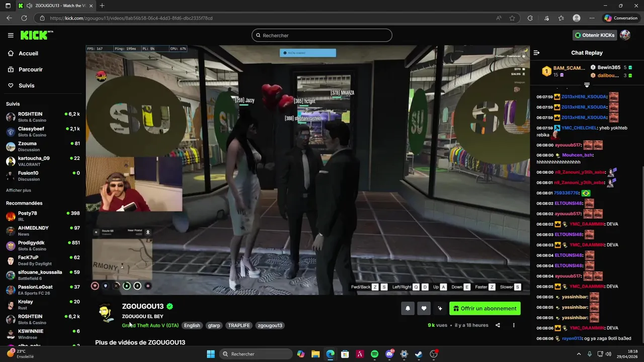The height and width of the screenshot is (362, 644).
Task: Open recommended channel Krolay
Action: (x=43, y=305)
